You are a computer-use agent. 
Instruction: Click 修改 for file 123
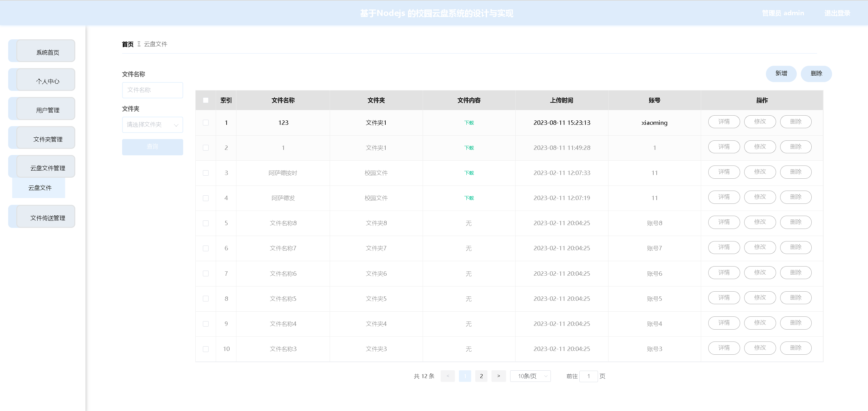point(760,122)
